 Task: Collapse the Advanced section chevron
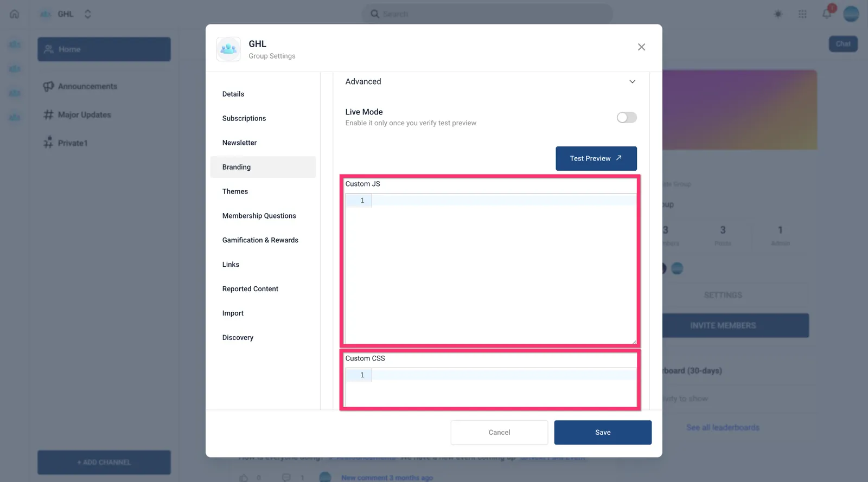[632, 82]
